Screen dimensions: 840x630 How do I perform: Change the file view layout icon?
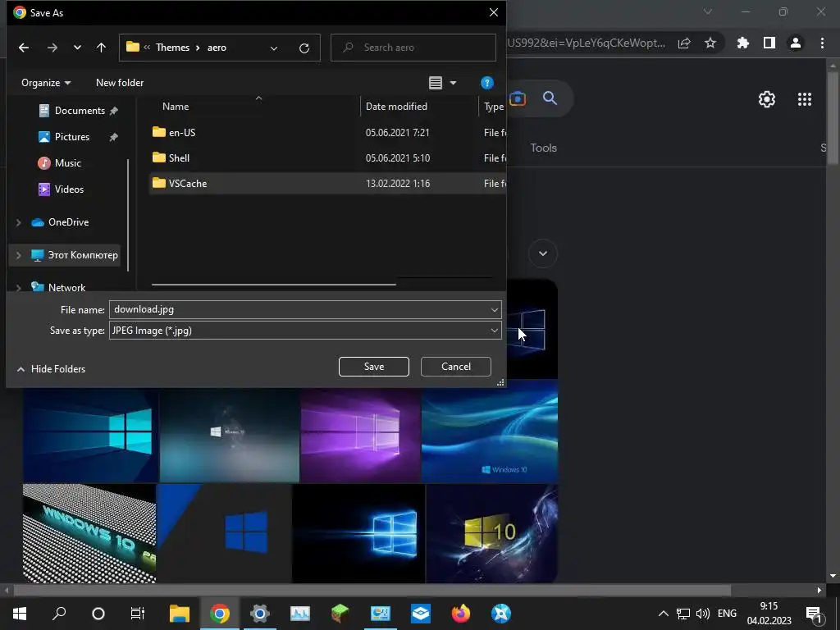tap(436, 83)
